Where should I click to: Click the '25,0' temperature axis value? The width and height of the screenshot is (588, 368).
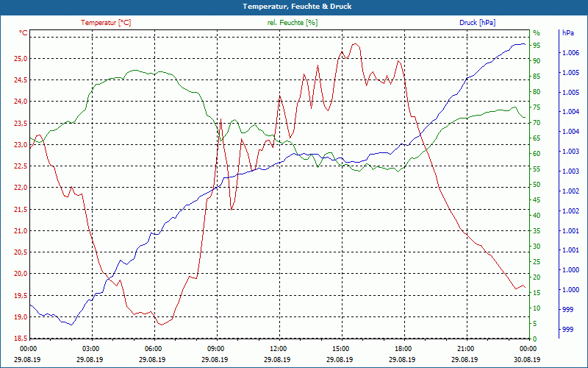coord(21,59)
